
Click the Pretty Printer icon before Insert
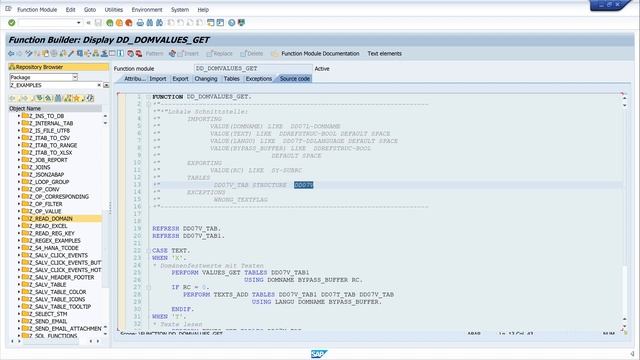[x=172, y=53]
